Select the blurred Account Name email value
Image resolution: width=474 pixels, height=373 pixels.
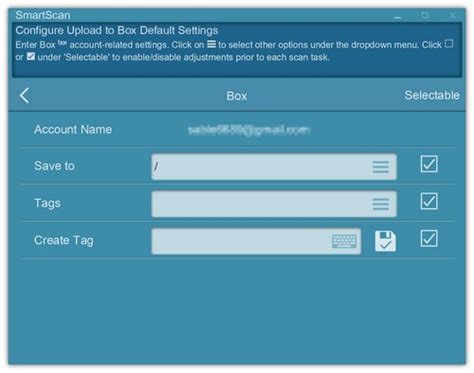point(249,130)
